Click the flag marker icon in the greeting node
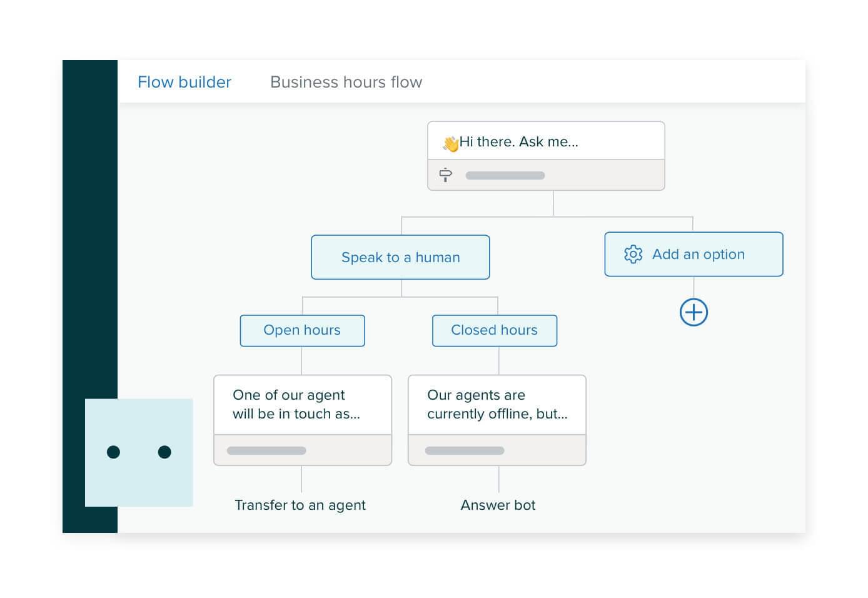 pos(445,175)
